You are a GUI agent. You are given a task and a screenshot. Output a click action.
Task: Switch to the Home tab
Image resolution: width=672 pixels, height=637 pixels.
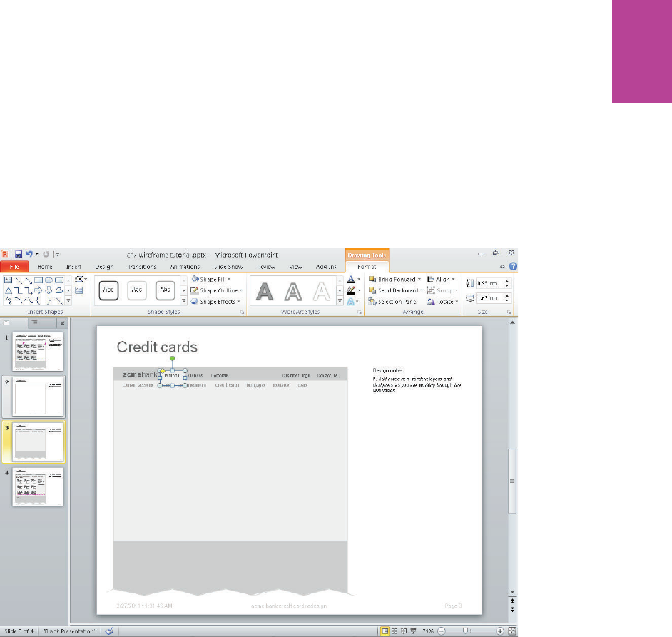44,267
